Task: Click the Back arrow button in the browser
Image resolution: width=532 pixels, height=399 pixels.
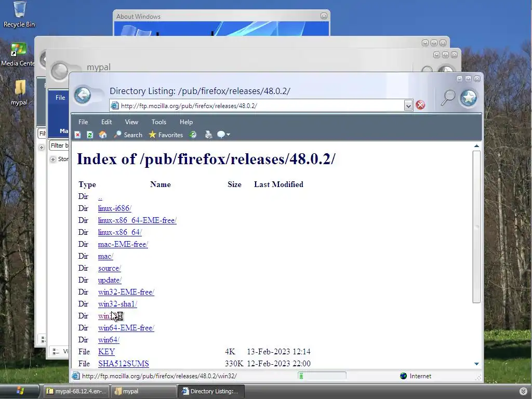Action: (83, 95)
